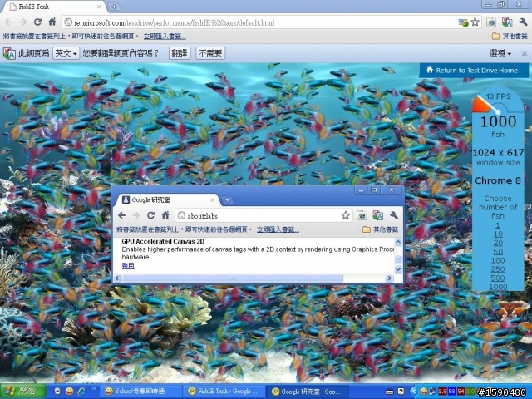Select 500 fish
Screen dimensions: 532x399
click(x=498, y=278)
